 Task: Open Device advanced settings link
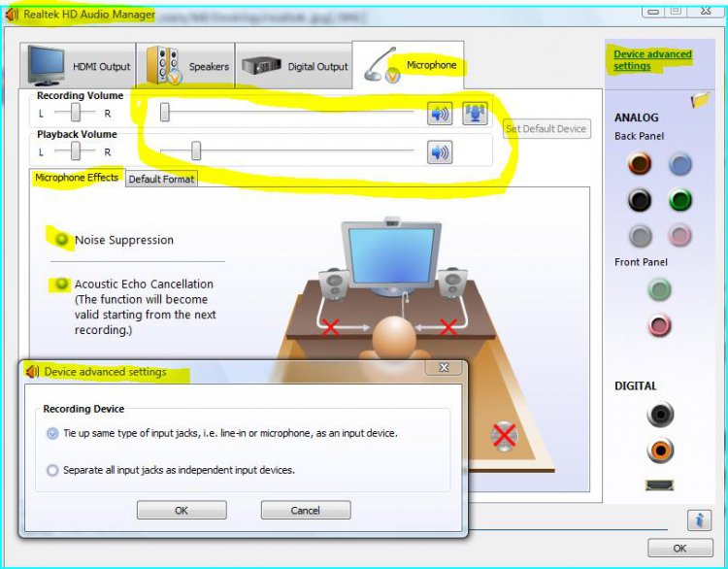click(652, 60)
